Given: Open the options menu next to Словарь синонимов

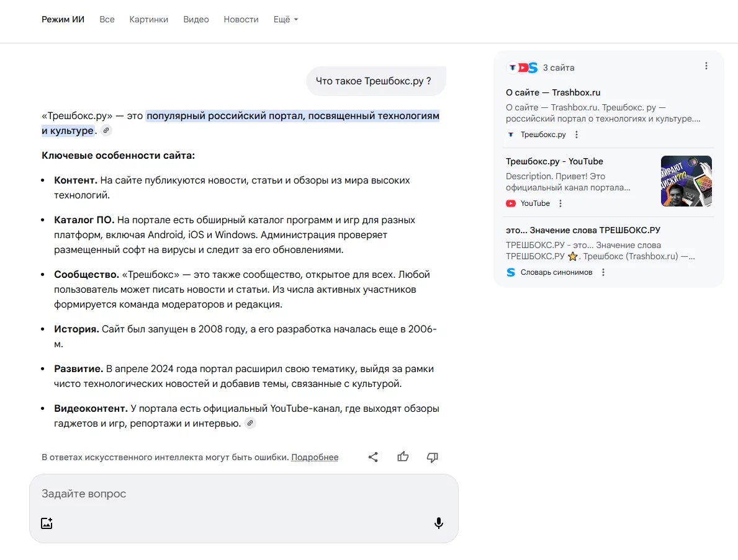Looking at the screenshot, I should click(x=603, y=272).
